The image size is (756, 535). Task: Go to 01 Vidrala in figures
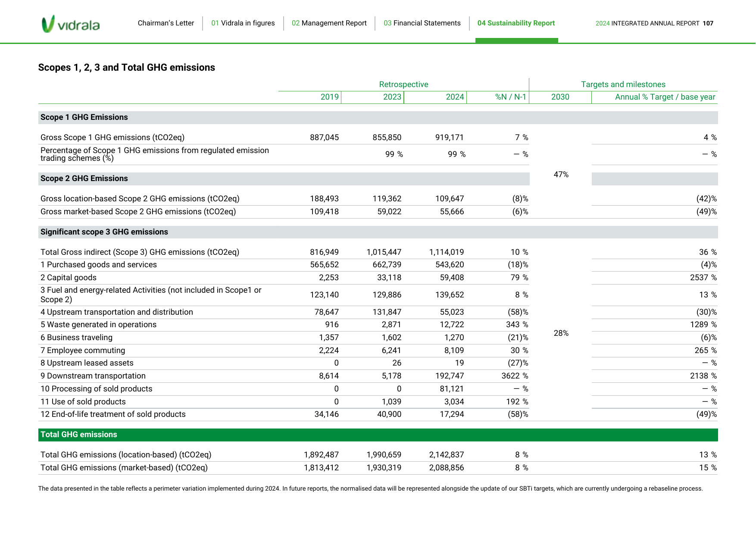tap(243, 23)
